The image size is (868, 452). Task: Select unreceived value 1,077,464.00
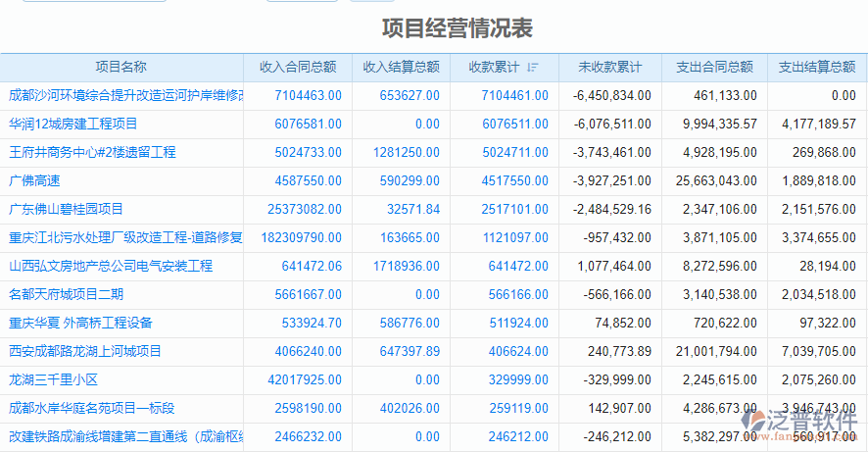[614, 266]
